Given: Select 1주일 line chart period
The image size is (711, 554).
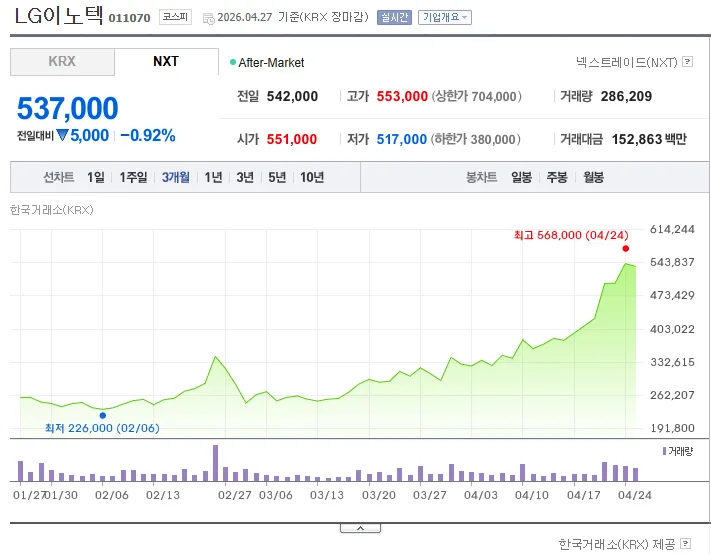Looking at the screenshot, I should pyautogui.click(x=133, y=177).
